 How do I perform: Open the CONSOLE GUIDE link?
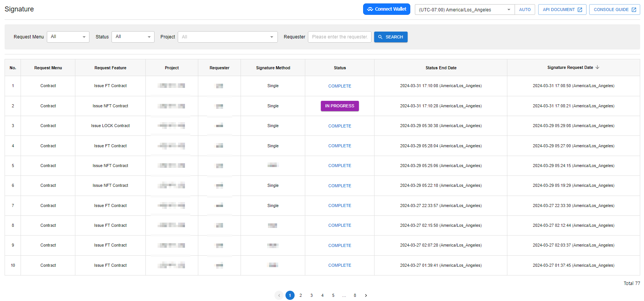coord(614,10)
